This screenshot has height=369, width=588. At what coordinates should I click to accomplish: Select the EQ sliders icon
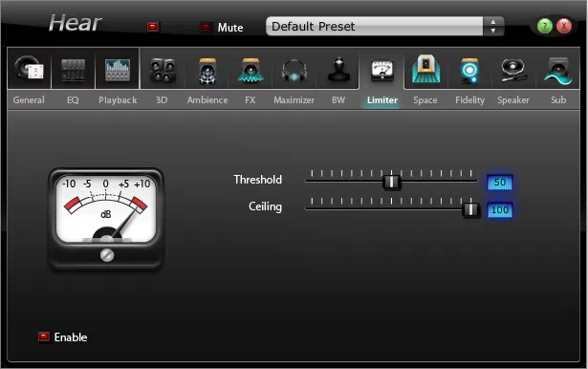pyautogui.click(x=73, y=70)
